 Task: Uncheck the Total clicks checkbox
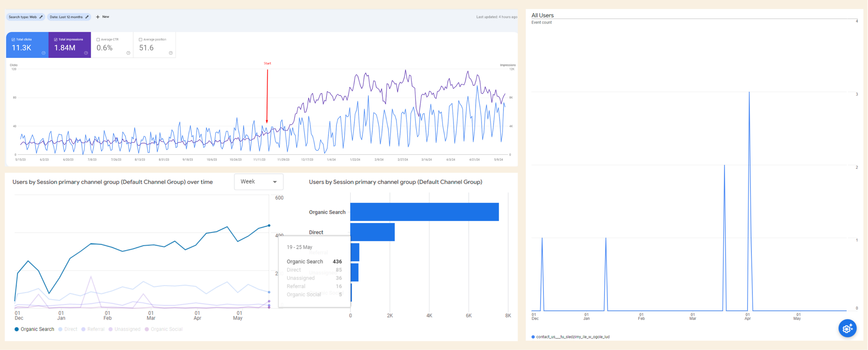coord(14,39)
